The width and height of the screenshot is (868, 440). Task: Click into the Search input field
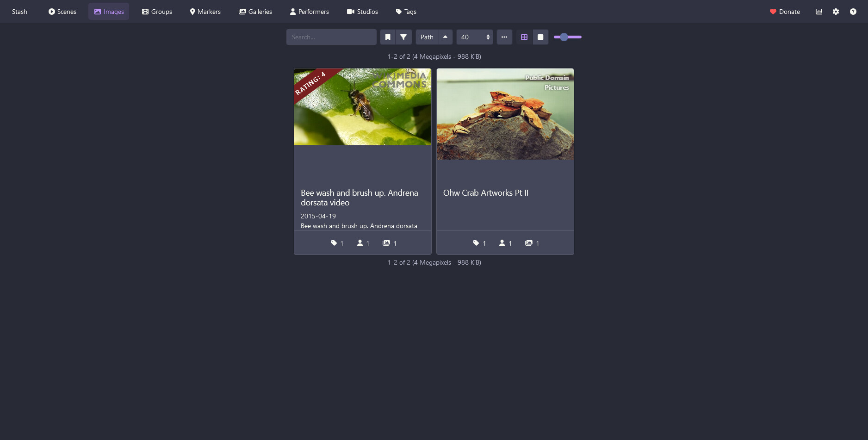click(331, 37)
